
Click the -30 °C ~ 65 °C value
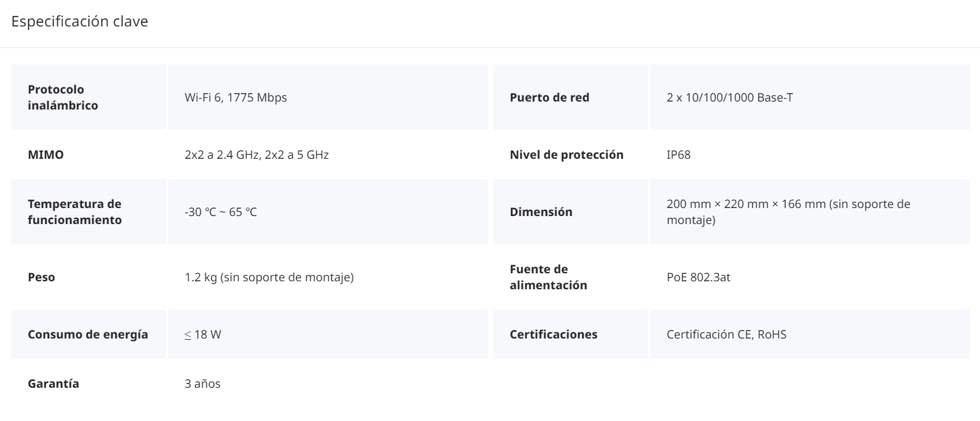pos(221,212)
